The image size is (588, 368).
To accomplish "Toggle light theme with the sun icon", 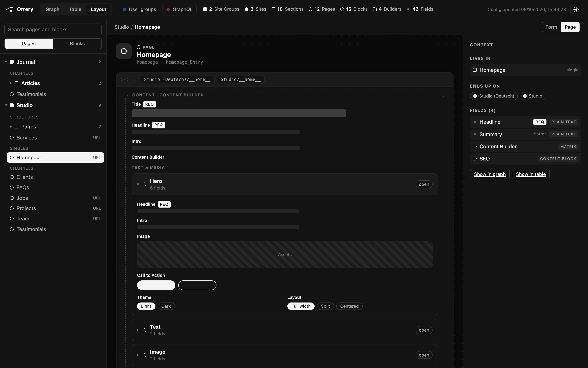I will (576, 10).
